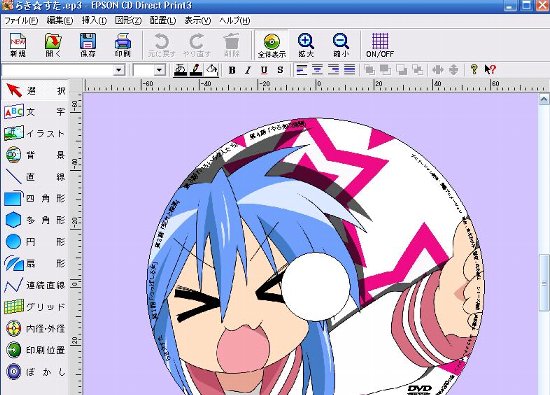The image size is (550, 395).
Task: Open the 背景 background tool
Action: point(34,155)
